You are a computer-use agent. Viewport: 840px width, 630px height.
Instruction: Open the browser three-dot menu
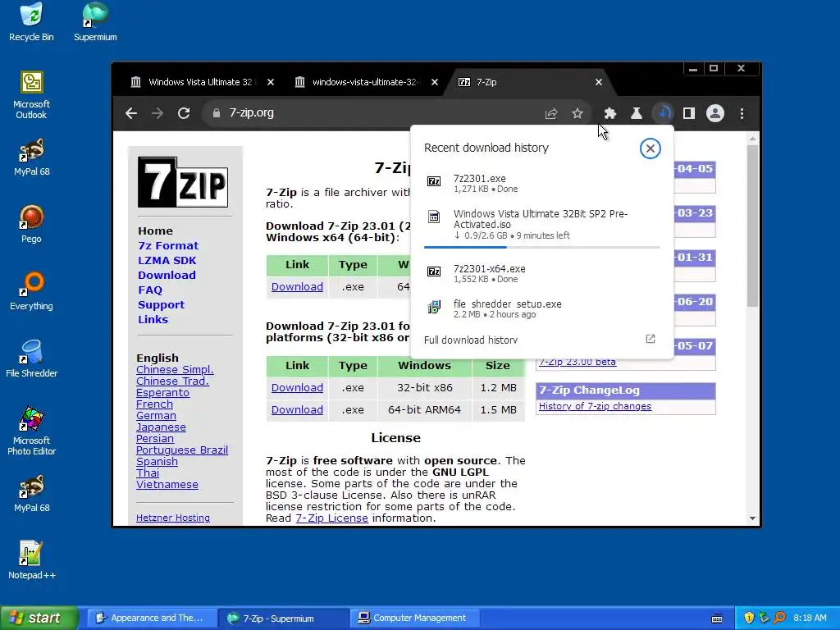pyautogui.click(x=742, y=113)
